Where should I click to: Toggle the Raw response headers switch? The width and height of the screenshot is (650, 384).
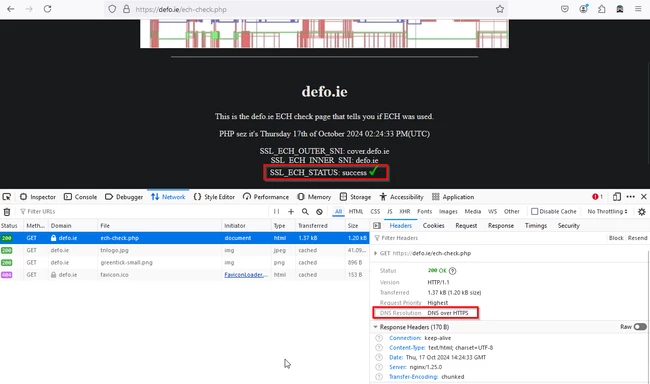(x=640, y=327)
